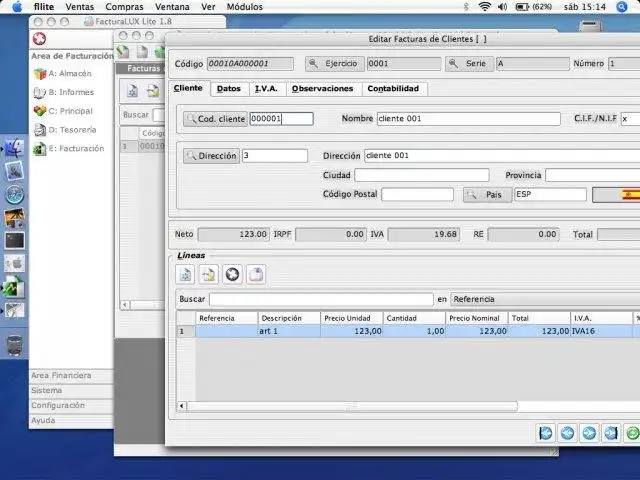Click the pencil icon in the Facturas window toolbar

[123, 52]
